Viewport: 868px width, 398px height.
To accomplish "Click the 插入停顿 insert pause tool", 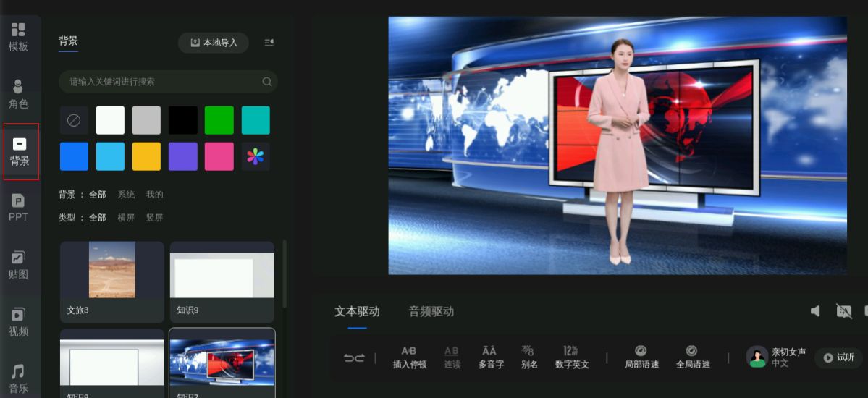I will pyautogui.click(x=409, y=357).
